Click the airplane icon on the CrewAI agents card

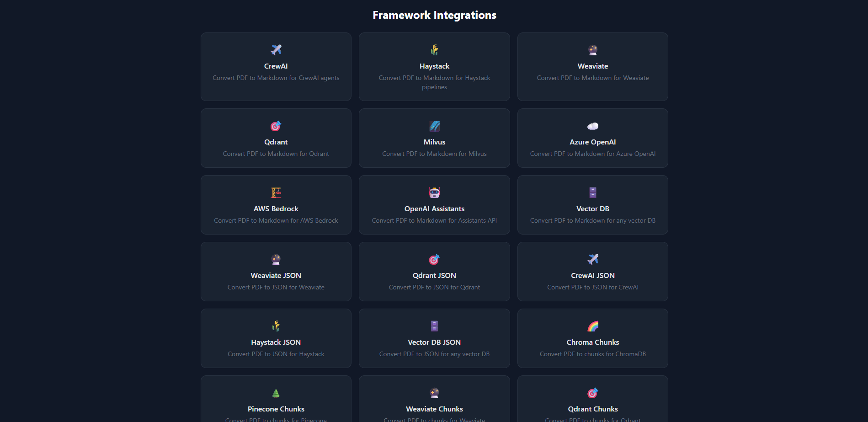[276, 50]
